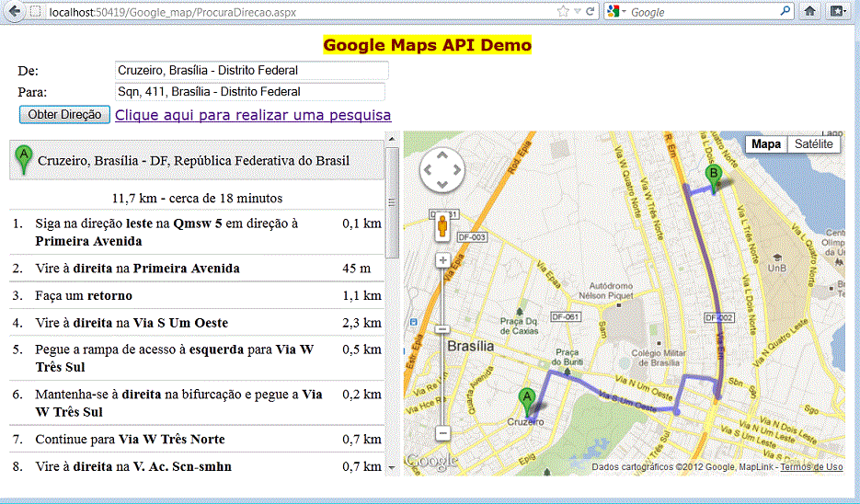Click the Google logo on the map
This screenshot has width=860, height=504.
432,462
